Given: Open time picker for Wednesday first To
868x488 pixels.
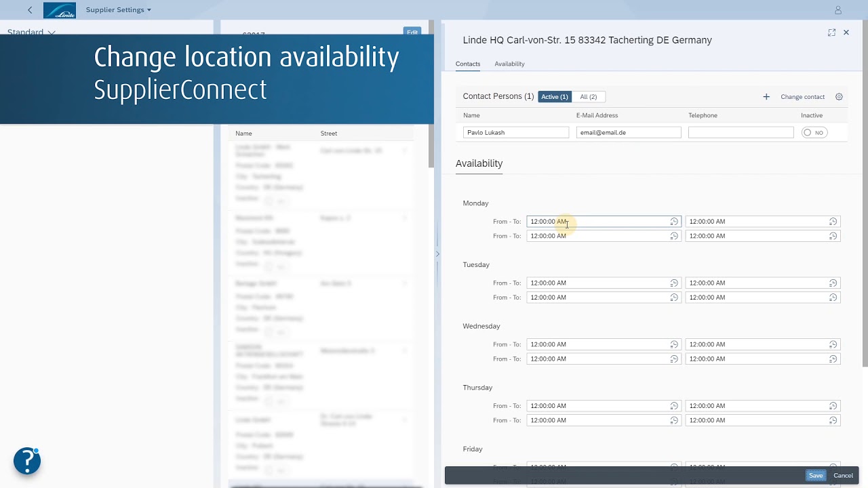Looking at the screenshot, I should [x=833, y=344].
